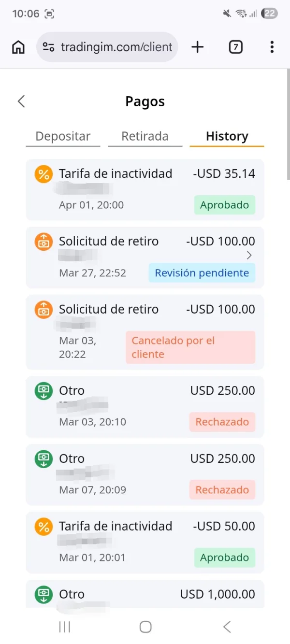Select the History tab

point(227,136)
